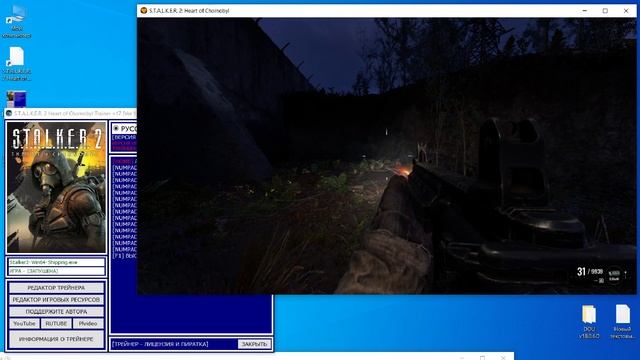
Task: Click the ТРЕЙНЕР - ЛИЦЕНЗИЯ И ПИРАТКА text
Action: pyautogui.click(x=160, y=344)
